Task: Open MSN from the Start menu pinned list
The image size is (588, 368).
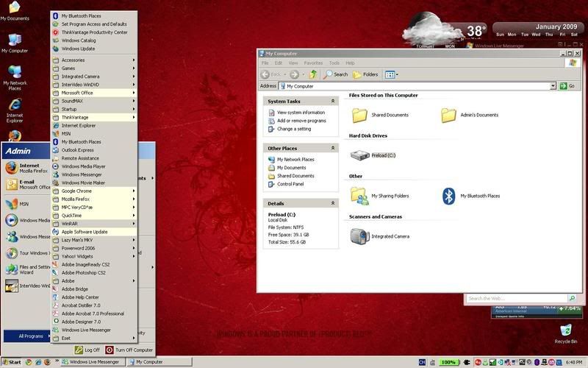Action: pyautogui.click(x=26, y=204)
